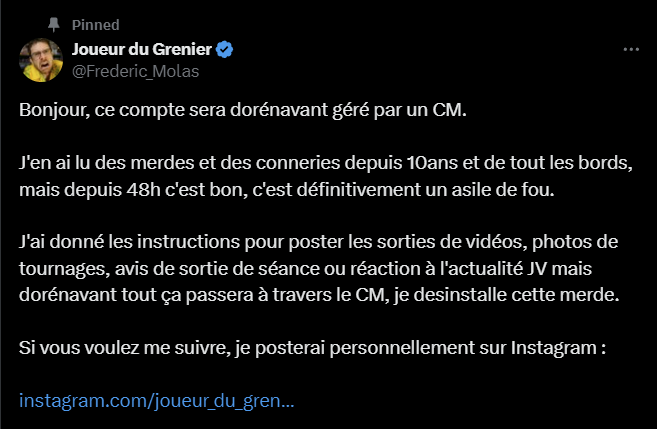Click the blue verified checkmark badge

226,49
